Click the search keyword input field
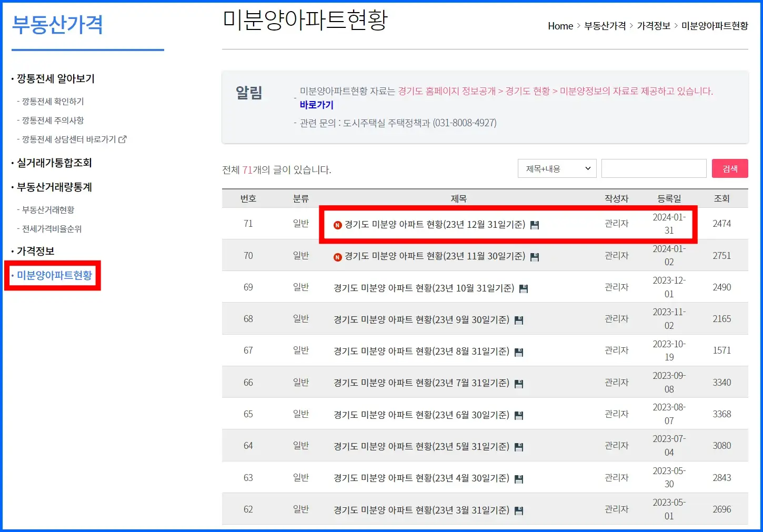This screenshot has width=763, height=532. point(654,168)
